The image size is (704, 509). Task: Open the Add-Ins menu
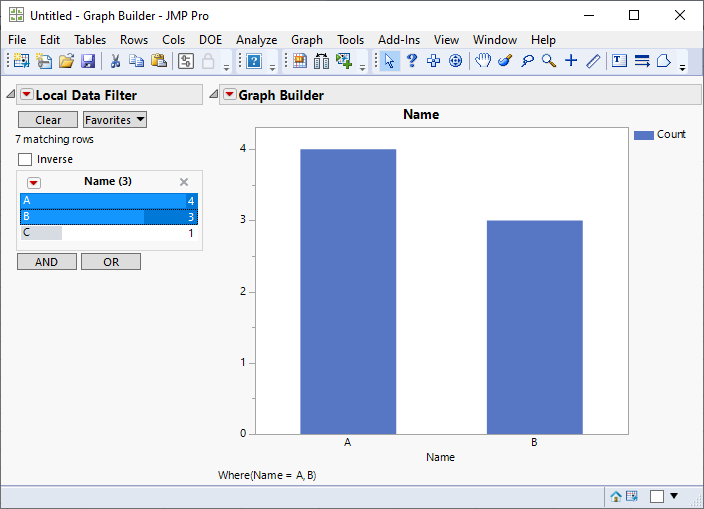[x=399, y=40]
